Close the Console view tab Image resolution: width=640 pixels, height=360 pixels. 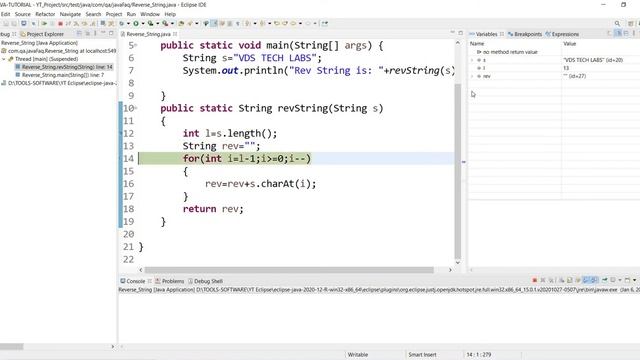coord(149,281)
